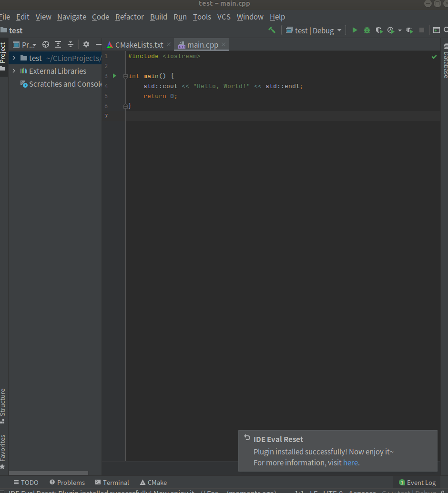Build the project with the hammer icon
Image resolution: width=448 pixels, height=493 pixels.
[272, 30]
